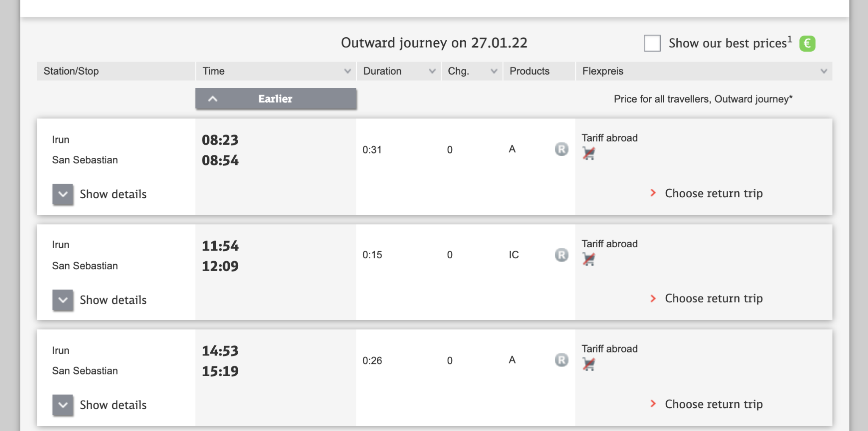Click the reservation R icon for 11:54 train
This screenshot has width=868, height=431.
tap(562, 255)
